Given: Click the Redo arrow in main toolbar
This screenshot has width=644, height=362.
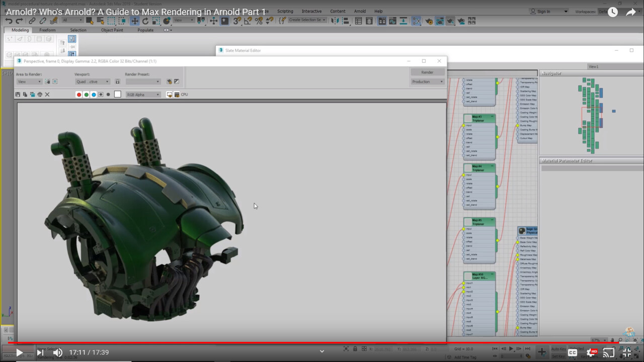Looking at the screenshot, I should pos(19,21).
